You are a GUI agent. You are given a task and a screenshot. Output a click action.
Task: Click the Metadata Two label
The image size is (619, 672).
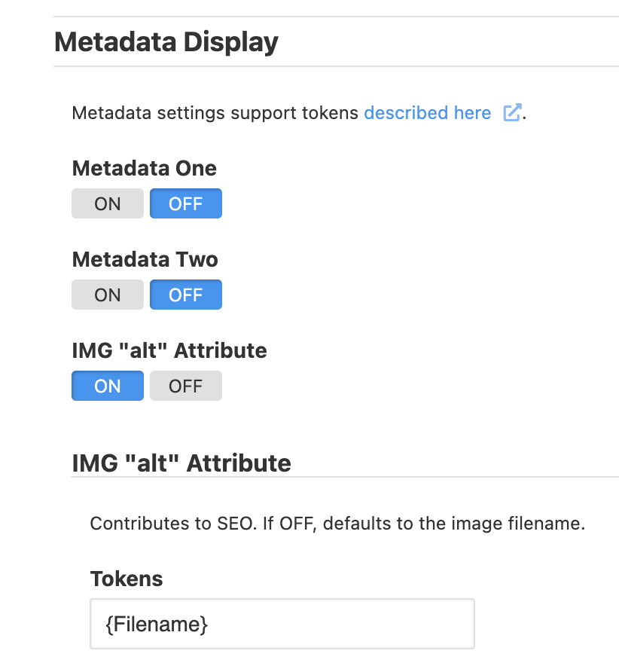point(145,259)
